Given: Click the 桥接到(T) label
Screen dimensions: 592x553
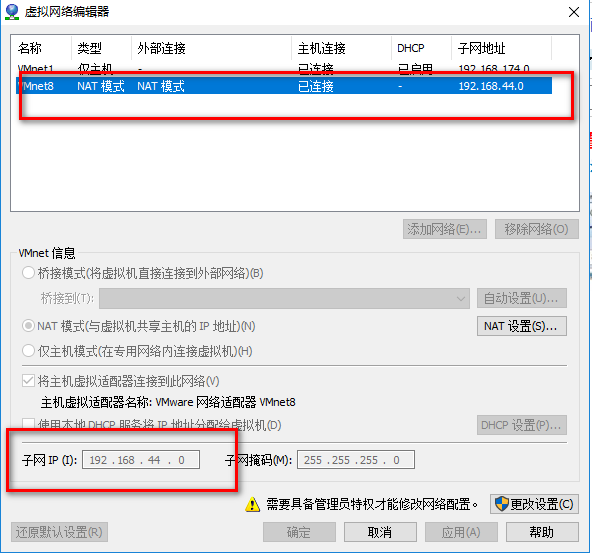Looking at the screenshot, I should pyautogui.click(x=67, y=299).
